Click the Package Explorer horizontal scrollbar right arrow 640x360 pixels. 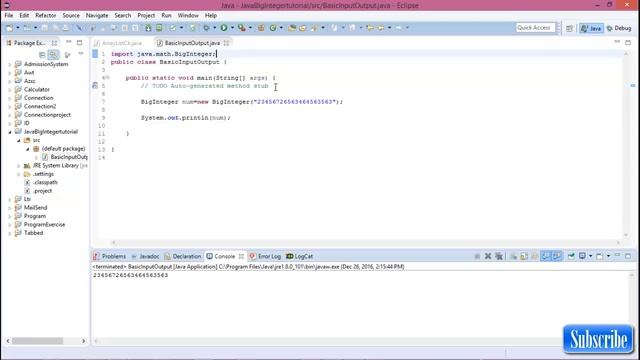click(x=84, y=341)
